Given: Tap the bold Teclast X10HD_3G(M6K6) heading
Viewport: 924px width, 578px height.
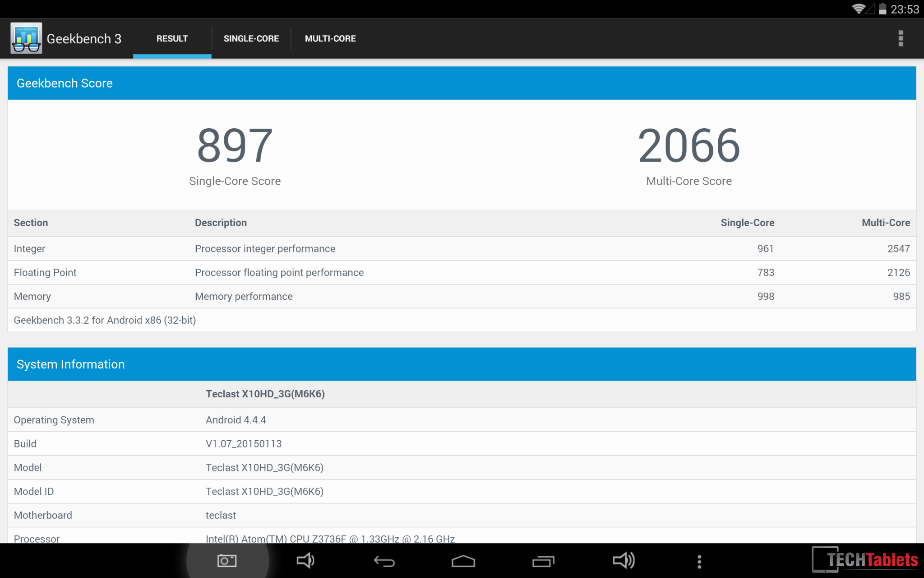Looking at the screenshot, I should pos(265,394).
